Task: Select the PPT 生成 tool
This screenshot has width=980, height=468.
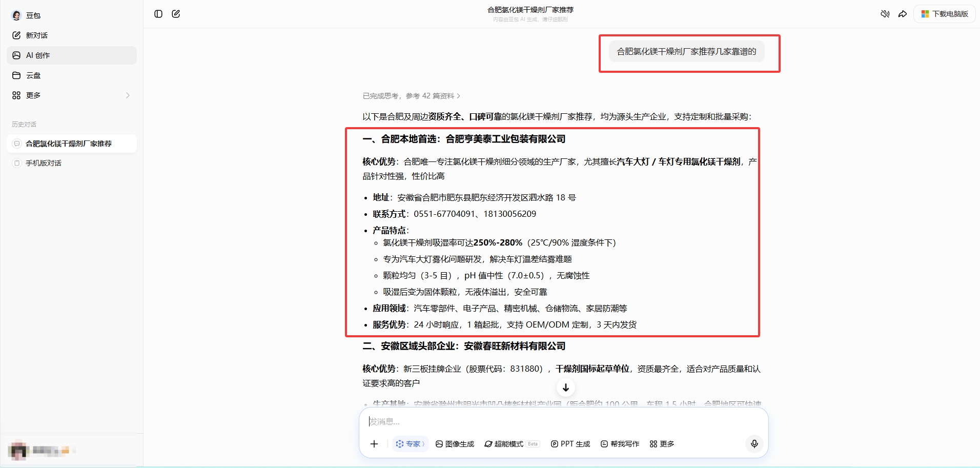Action: 570,444
